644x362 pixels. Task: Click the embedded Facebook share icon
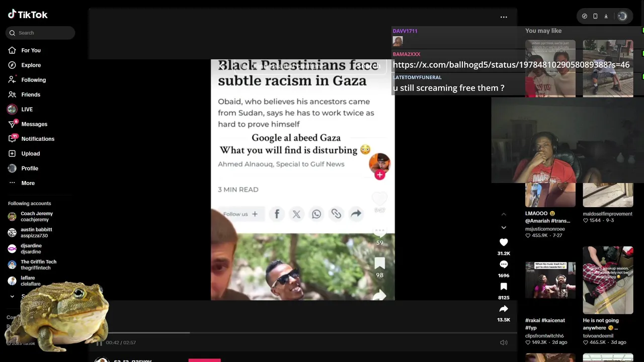point(277,214)
